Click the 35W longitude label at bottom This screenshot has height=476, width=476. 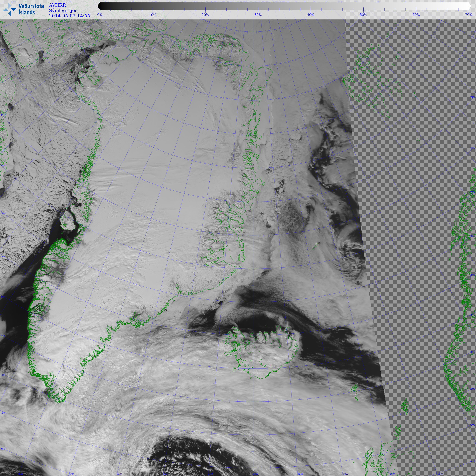click(x=119, y=474)
